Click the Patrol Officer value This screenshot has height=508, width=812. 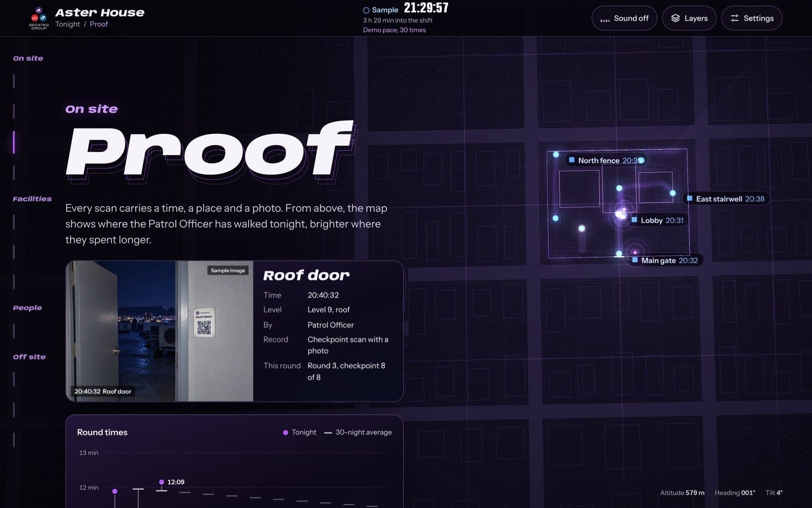pyautogui.click(x=331, y=325)
